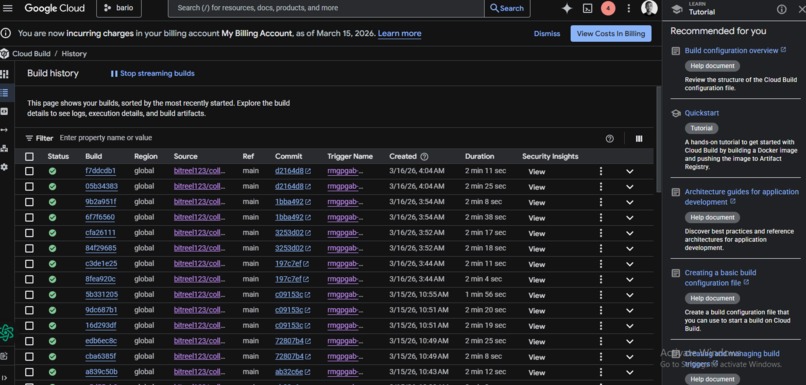Go to Cloud Build breadcrumb item
Image resolution: width=806 pixels, height=385 pixels.
[x=31, y=53]
